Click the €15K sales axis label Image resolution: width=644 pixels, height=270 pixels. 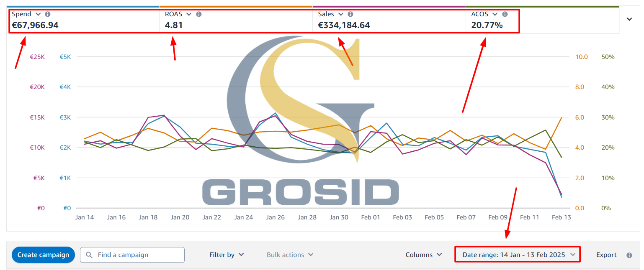coord(37,117)
